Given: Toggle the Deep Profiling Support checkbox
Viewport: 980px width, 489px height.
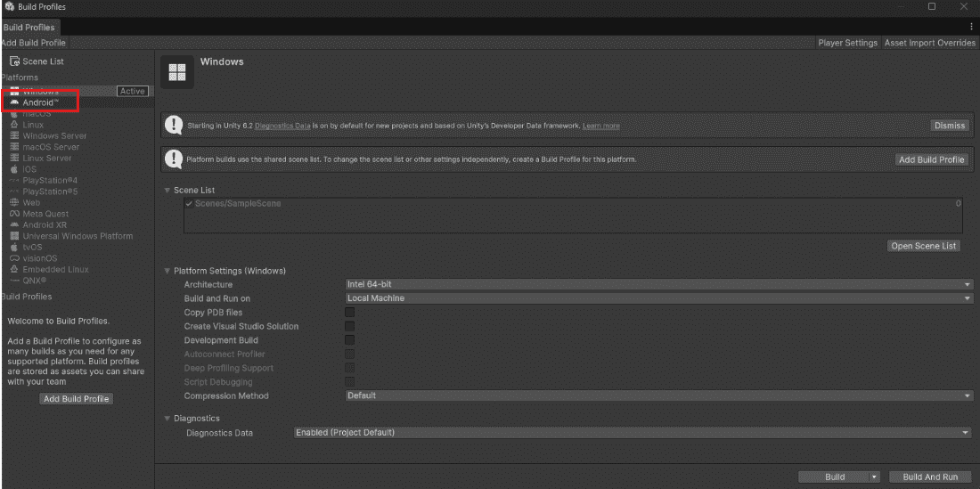Looking at the screenshot, I should tap(350, 368).
